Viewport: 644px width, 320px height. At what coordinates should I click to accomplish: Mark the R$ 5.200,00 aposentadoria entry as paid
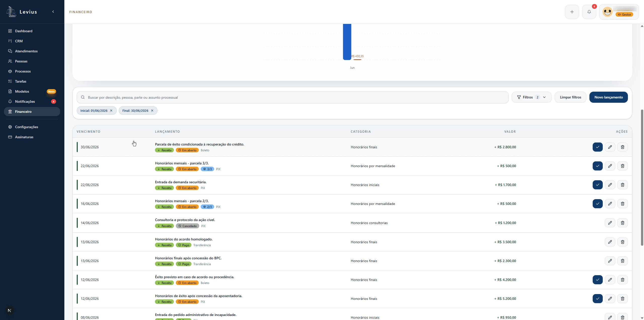click(x=597, y=299)
